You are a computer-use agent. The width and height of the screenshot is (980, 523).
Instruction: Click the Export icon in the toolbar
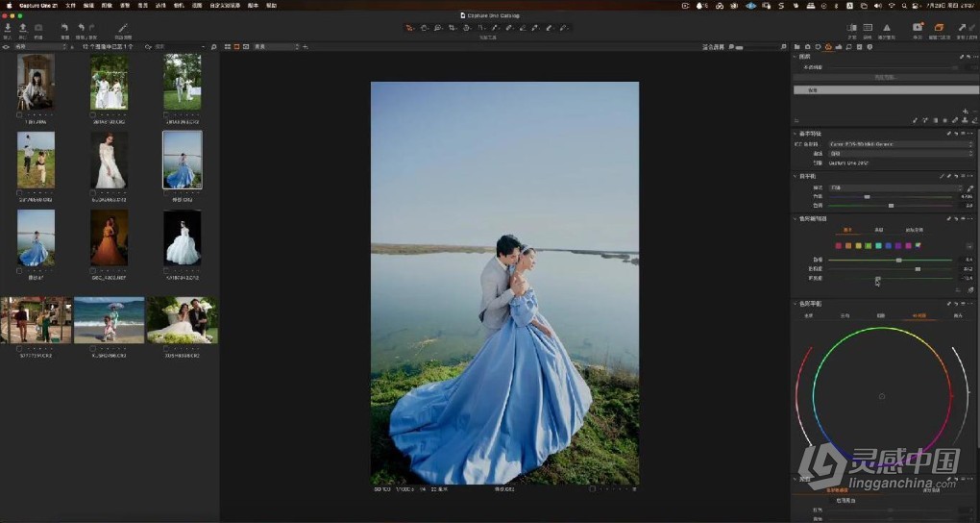(23, 27)
